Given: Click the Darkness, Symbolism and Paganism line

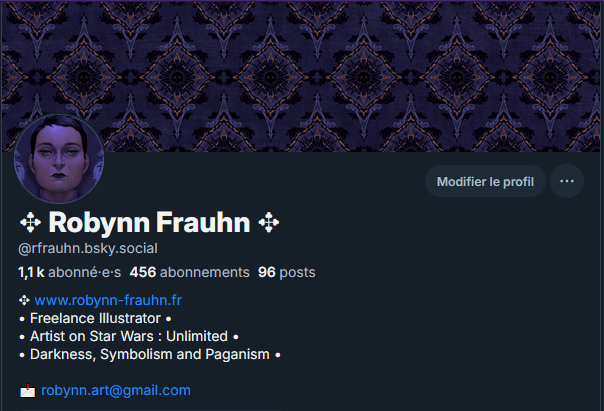Looking at the screenshot, I should click(x=150, y=354).
